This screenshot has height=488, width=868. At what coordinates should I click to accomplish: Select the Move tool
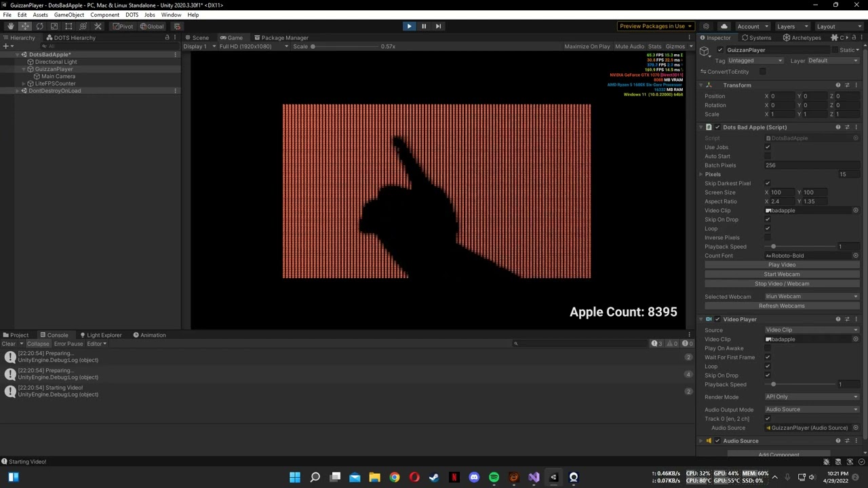[25, 26]
